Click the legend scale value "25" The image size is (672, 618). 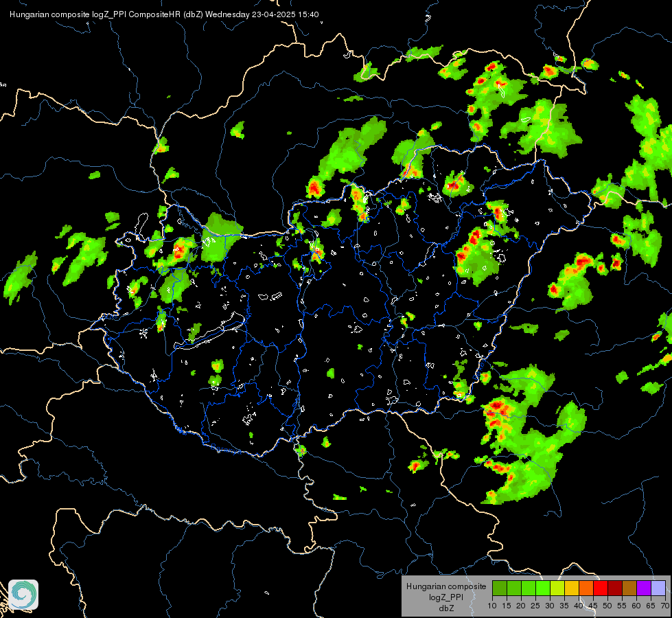coord(535,606)
